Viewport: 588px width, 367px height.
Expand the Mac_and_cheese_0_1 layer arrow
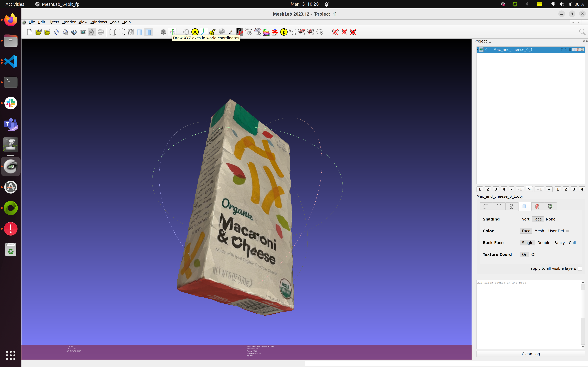click(x=477, y=50)
